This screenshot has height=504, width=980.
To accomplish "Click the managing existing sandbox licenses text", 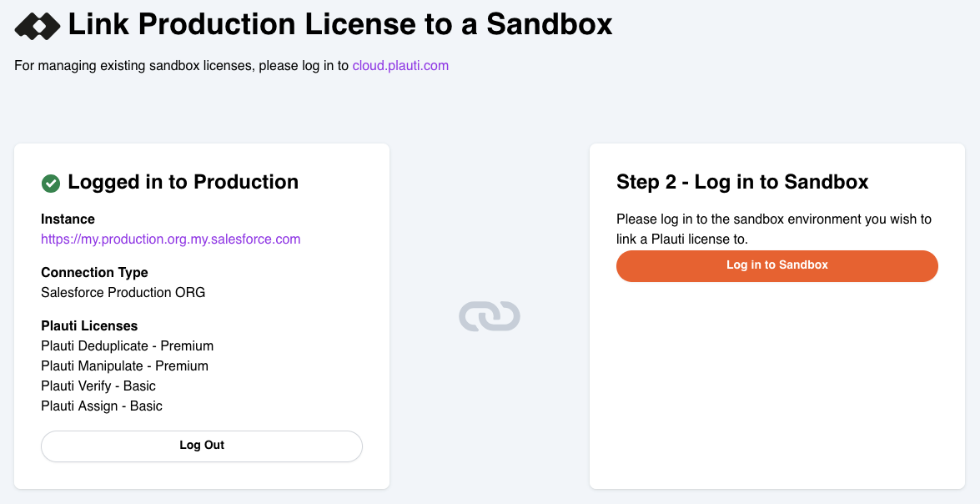I will (182, 66).
